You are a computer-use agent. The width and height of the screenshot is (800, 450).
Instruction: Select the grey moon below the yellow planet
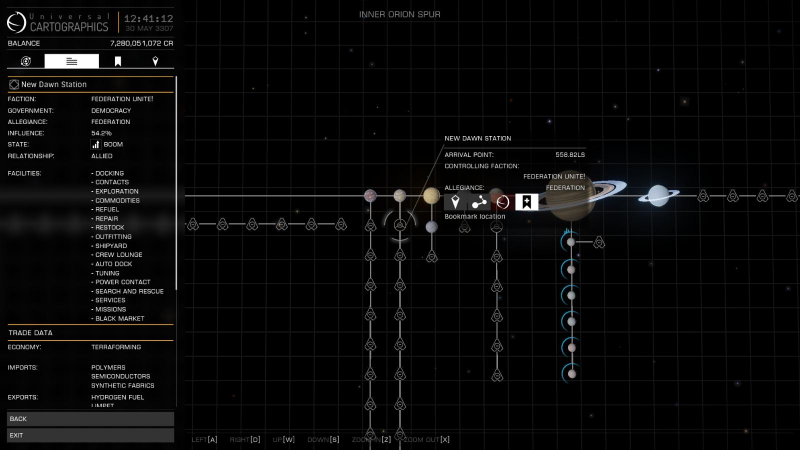click(432, 227)
